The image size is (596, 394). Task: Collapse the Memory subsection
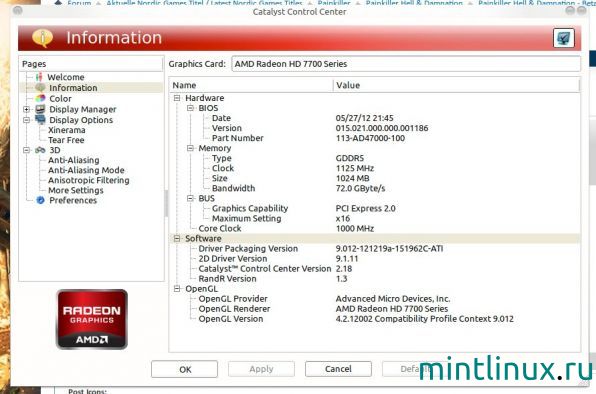[190, 148]
